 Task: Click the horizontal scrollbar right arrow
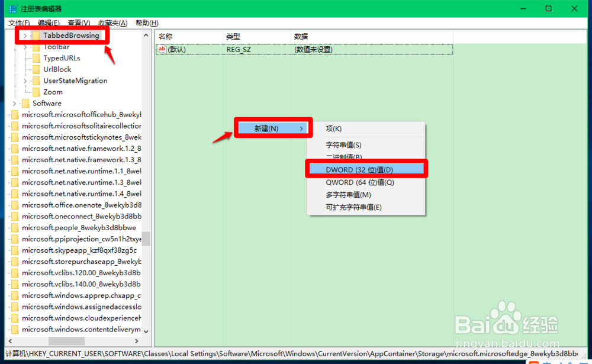tap(137, 341)
